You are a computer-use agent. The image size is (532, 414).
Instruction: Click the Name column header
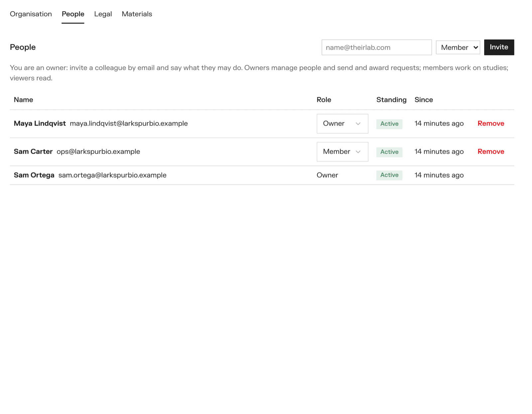[x=23, y=100]
